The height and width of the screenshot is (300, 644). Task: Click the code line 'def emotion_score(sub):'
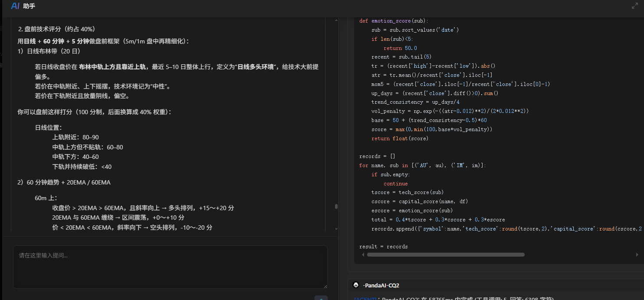pos(394,21)
